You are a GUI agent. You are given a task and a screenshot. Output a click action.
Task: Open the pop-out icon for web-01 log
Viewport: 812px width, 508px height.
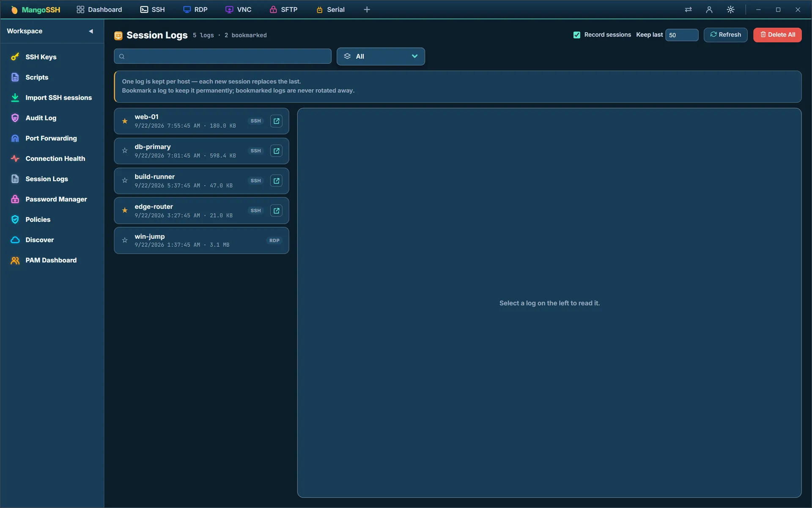[x=276, y=121]
